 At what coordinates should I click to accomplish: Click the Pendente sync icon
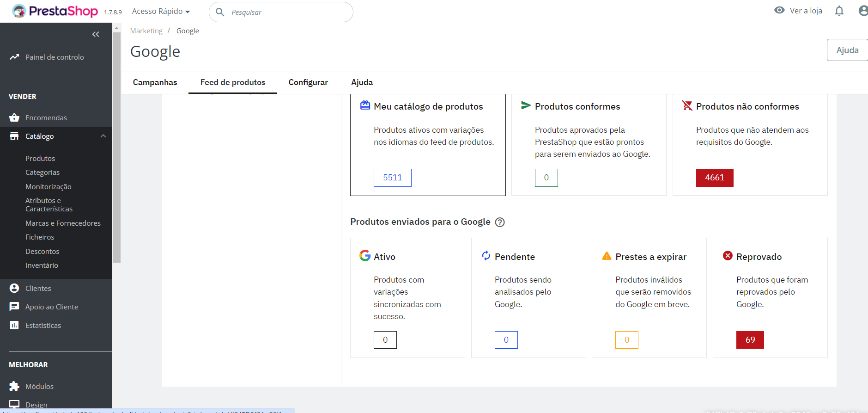click(x=486, y=255)
